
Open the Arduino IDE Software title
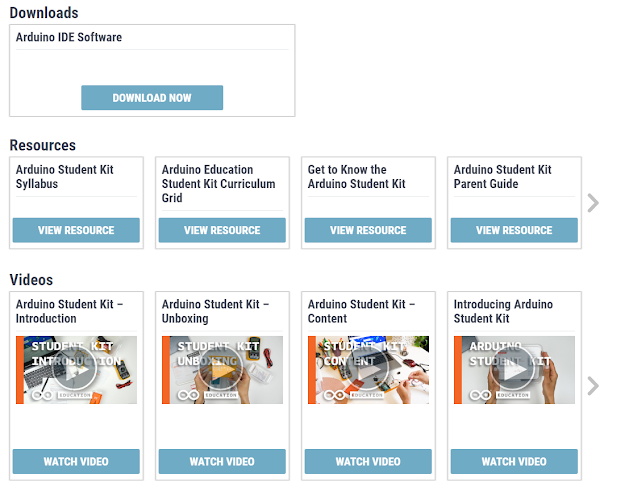(69, 37)
